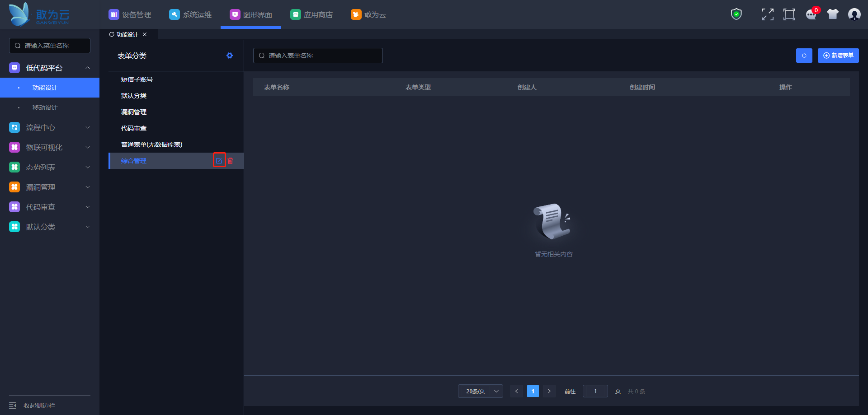
Task: Delete the 综合管理 category
Action: coord(231,161)
